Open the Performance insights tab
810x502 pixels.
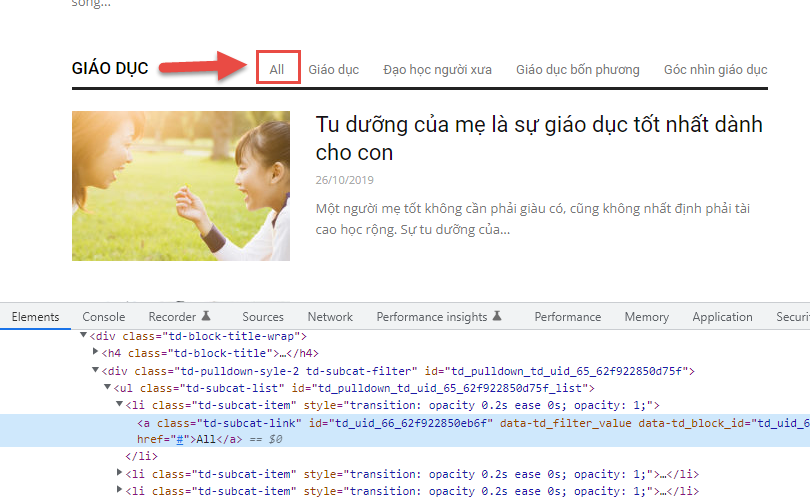pos(431,317)
